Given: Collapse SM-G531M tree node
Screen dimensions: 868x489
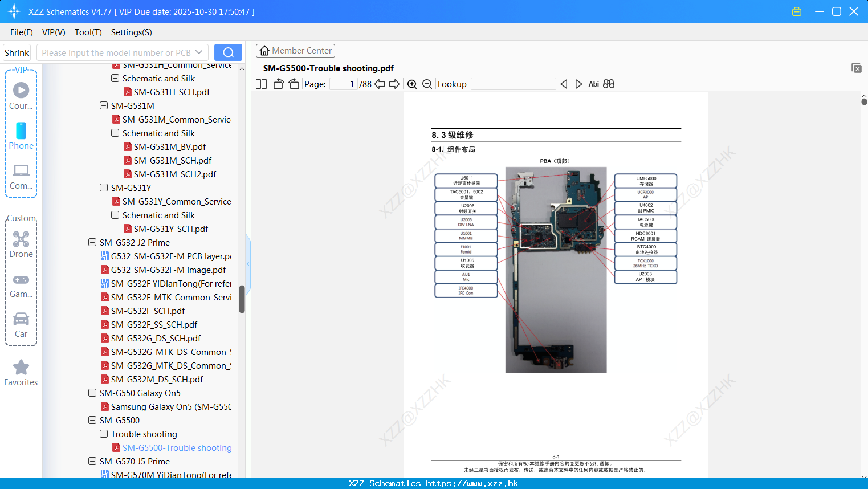Looking at the screenshot, I should point(104,105).
